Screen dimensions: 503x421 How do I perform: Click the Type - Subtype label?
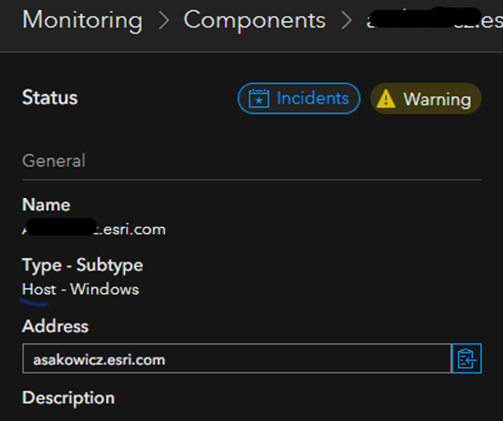click(83, 266)
